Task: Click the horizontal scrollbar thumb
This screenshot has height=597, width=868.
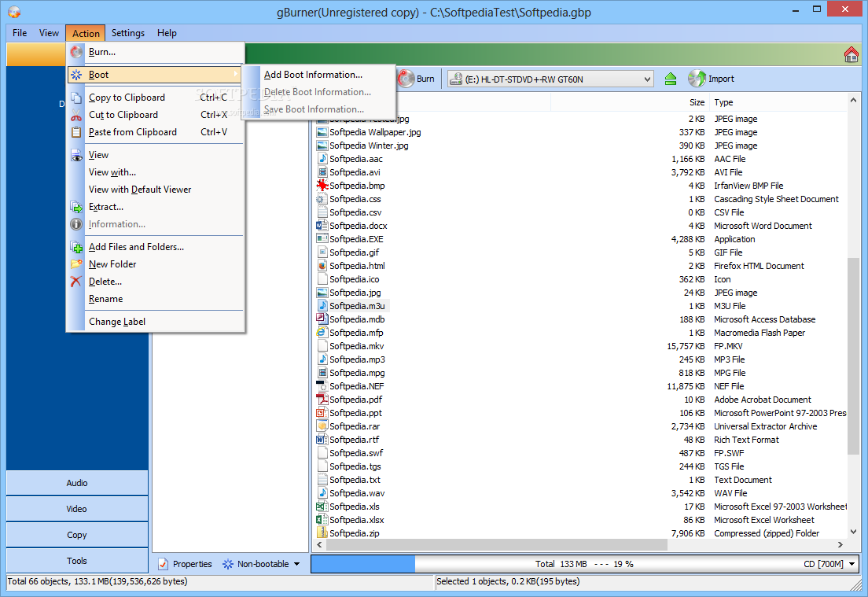Action: pyautogui.click(x=497, y=545)
